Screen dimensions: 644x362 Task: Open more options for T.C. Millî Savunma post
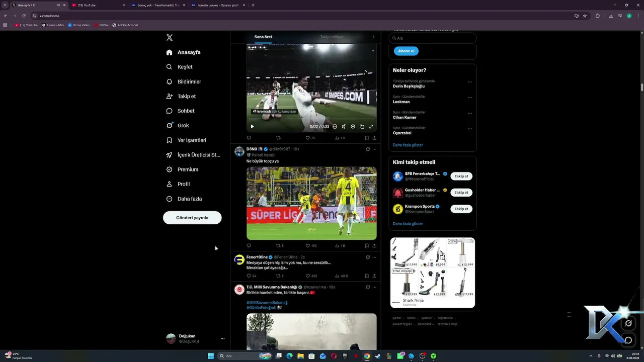pyautogui.click(x=374, y=287)
